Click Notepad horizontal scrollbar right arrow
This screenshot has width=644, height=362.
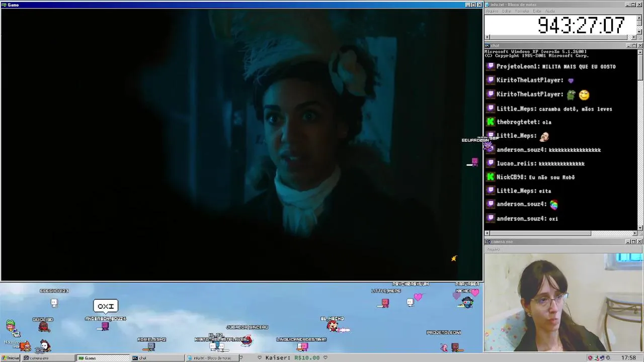(x=634, y=37)
